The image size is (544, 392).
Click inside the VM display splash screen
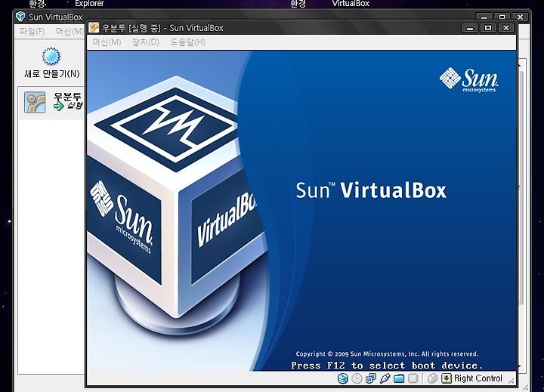[x=301, y=211]
